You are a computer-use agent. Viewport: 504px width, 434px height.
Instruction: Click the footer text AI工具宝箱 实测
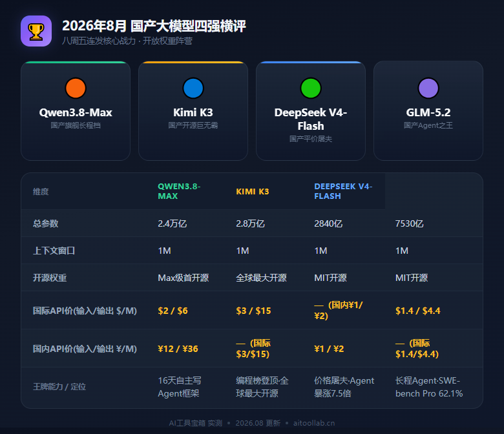click(x=196, y=423)
